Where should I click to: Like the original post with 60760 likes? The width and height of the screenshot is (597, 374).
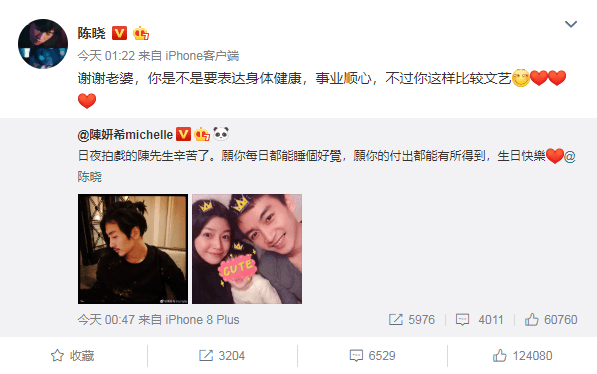551,320
